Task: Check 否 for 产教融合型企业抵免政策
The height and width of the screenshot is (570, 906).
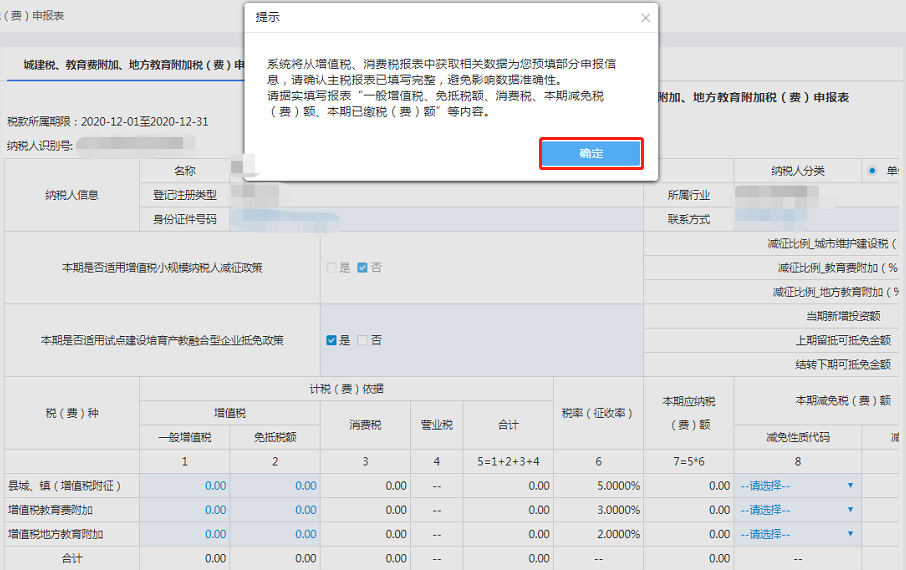Action: (362, 340)
